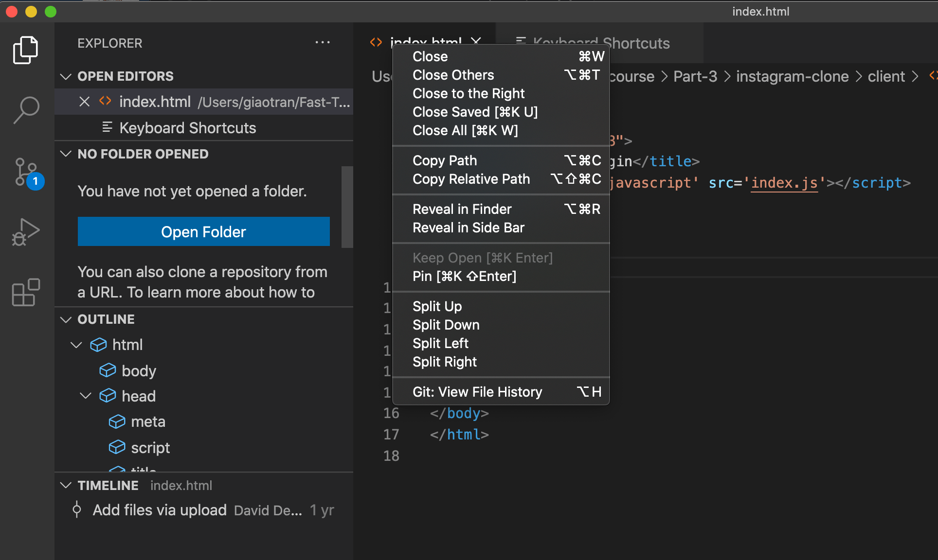This screenshot has width=938, height=560.
Task: Select Git: View File History entry
Action: (x=477, y=392)
